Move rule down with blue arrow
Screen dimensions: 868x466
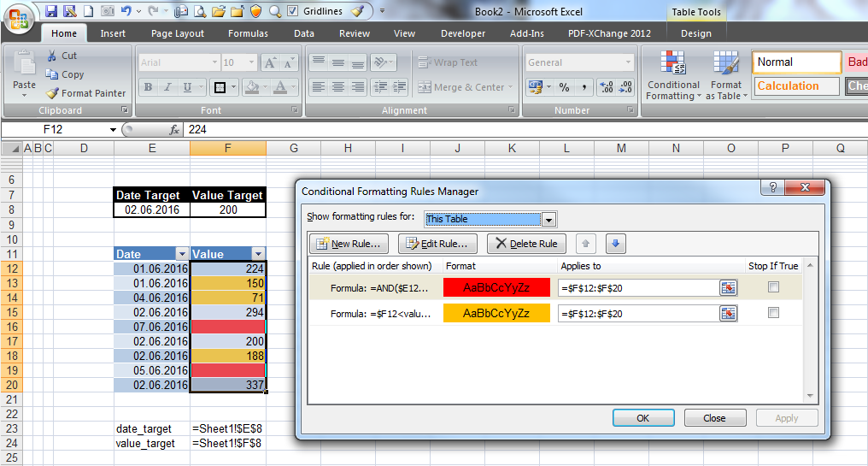tap(615, 244)
